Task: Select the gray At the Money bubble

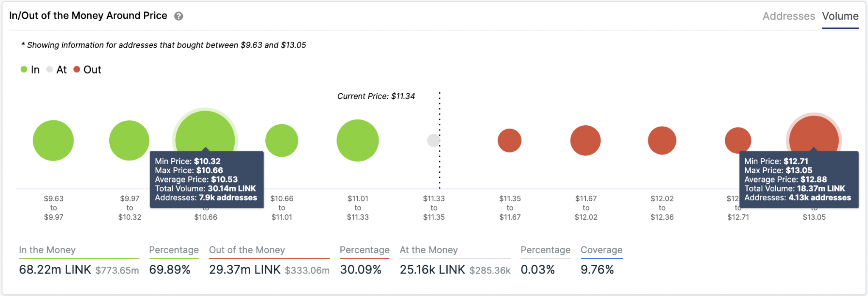Action: (434, 141)
